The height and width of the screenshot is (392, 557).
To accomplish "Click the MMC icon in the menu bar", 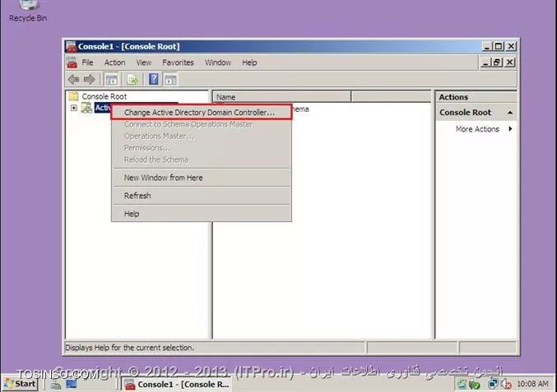I will click(x=72, y=62).
